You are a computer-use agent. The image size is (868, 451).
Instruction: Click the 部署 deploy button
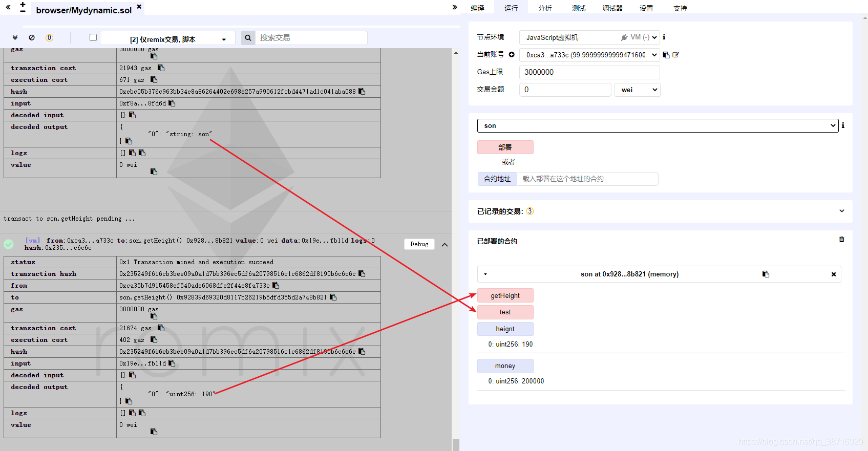[505, 147]
